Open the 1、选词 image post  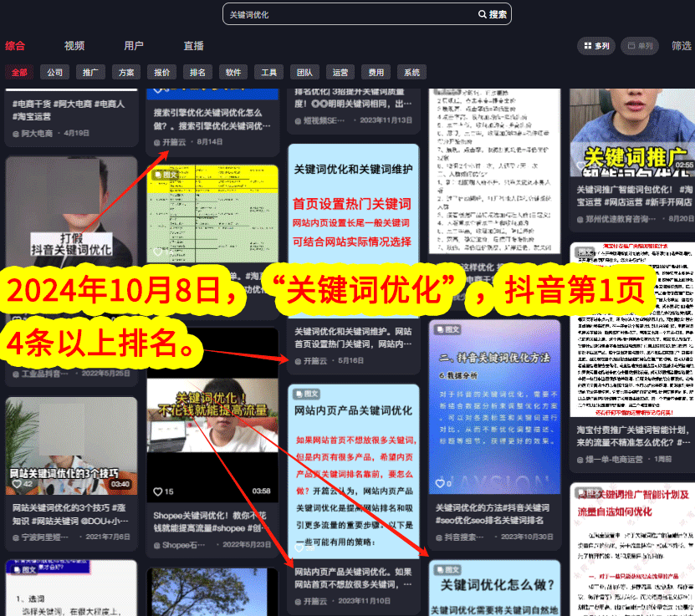pos(71,588)
